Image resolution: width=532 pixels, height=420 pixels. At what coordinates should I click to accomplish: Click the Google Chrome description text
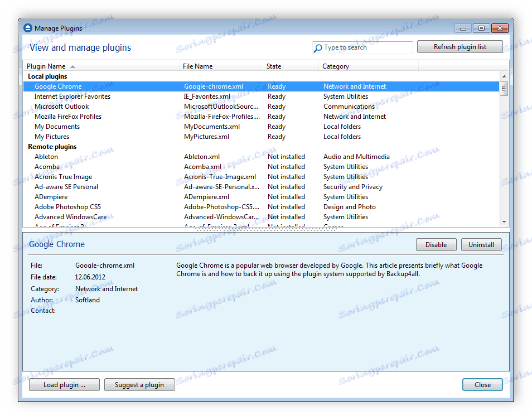pos(329,270)
